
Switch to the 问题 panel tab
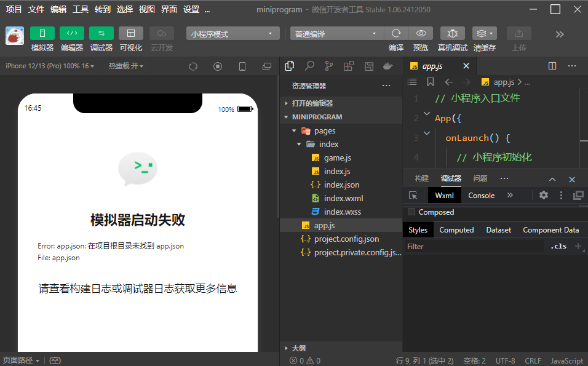coord(480,178)
